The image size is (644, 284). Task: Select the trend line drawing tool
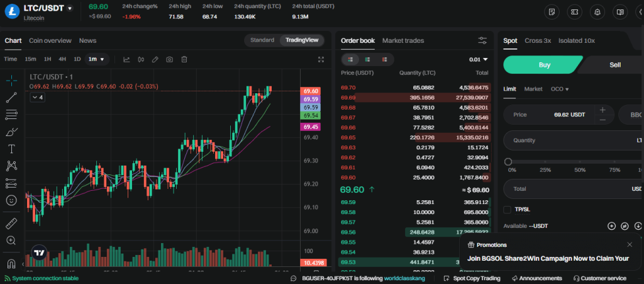coord(11,97)
